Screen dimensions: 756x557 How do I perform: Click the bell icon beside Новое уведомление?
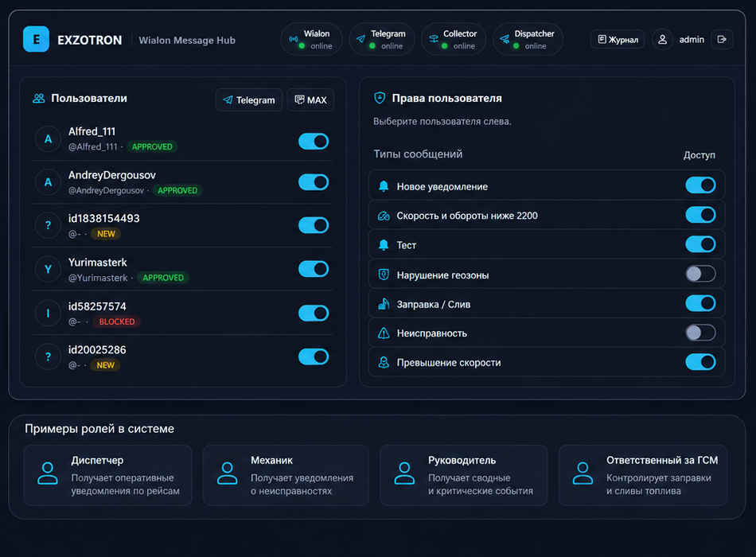pos(384,186)
